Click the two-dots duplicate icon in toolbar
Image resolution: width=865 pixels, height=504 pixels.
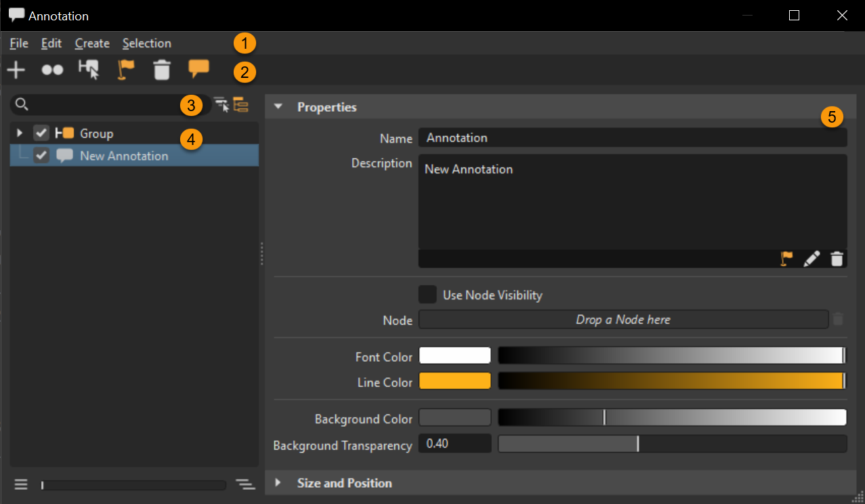(52, 70)
